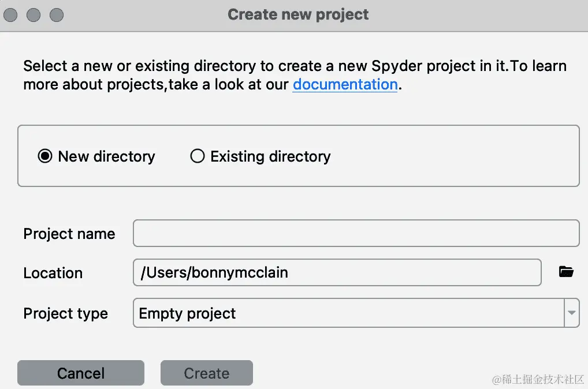
Task: Click the Create button
Action: [x=206, y=373]
